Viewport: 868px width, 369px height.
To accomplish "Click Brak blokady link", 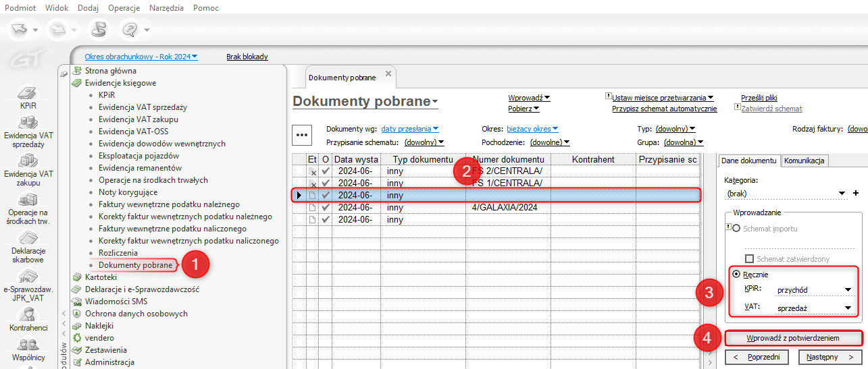I will (x=247, y=57).
